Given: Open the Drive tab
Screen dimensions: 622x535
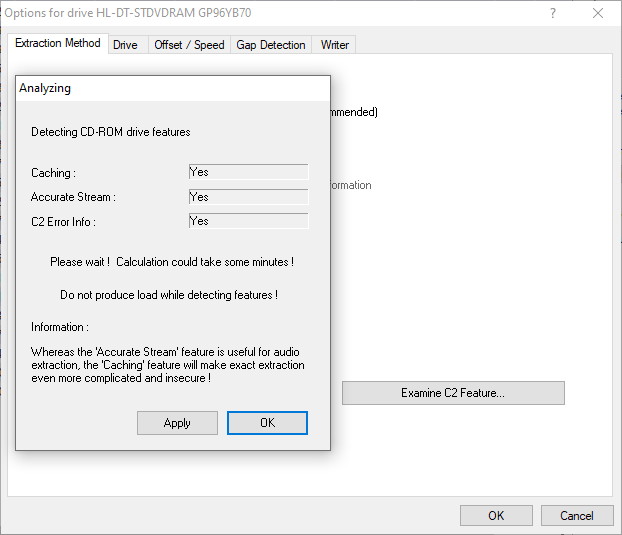Looking at the screenshot, I should click(126, 45).
